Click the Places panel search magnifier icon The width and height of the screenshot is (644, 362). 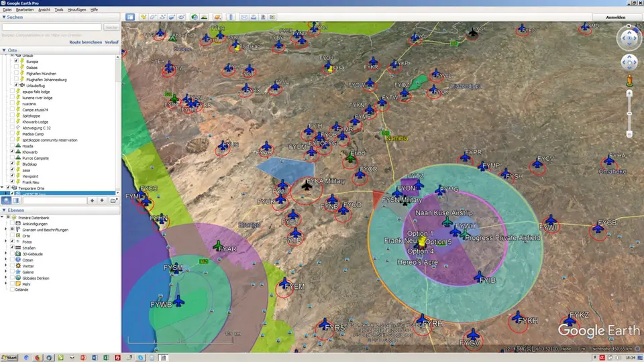tap(6, 200)
